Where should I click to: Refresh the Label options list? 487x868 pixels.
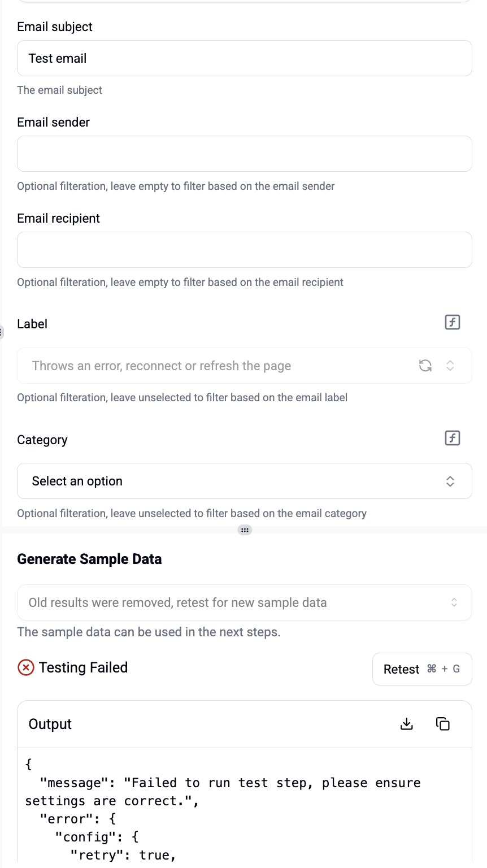pyautogui.click(x=425, y=366)
